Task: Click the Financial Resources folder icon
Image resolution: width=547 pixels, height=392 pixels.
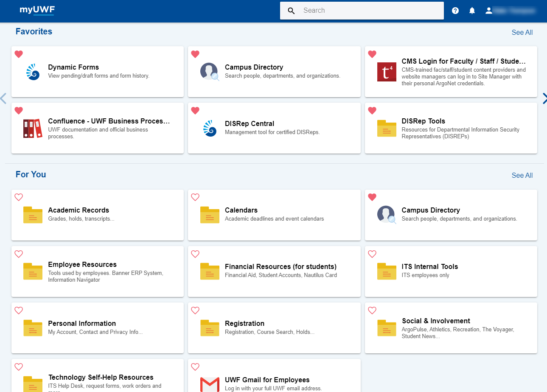Action: click(x=210, y=272)
